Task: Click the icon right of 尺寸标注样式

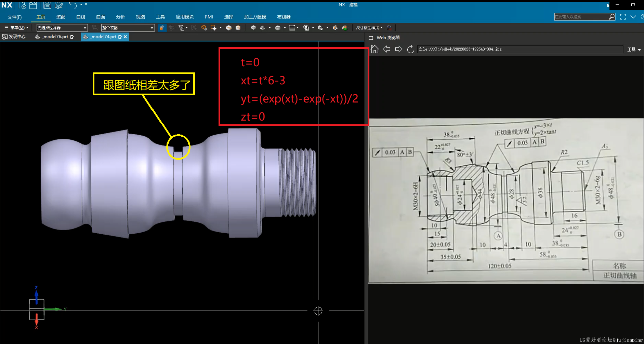Action: coord(389,28)
